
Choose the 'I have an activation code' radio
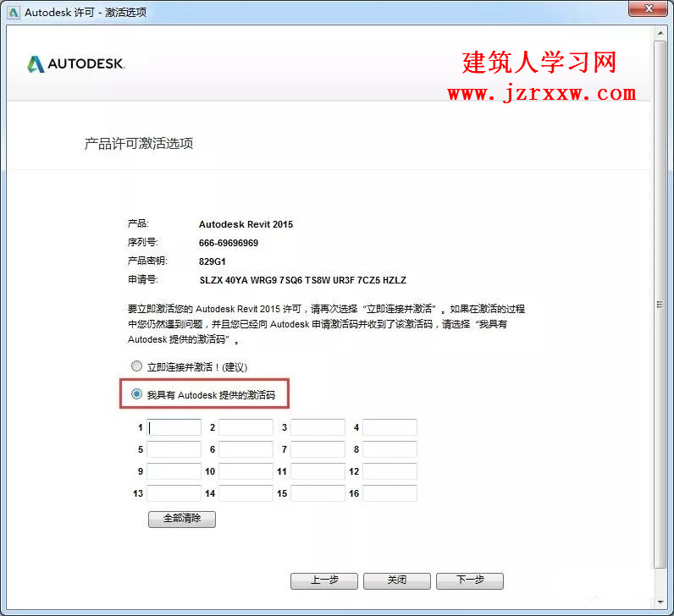click(x=136, y=394)
